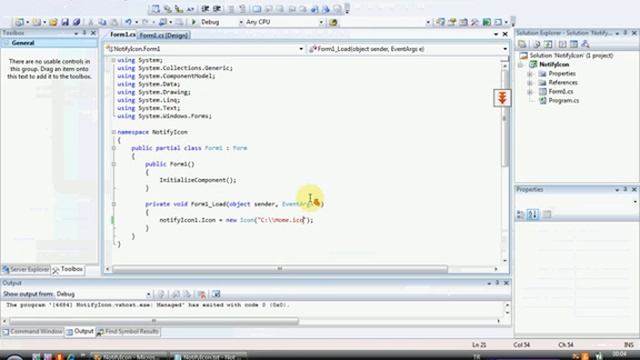Click the orange down-arrows button beside editor

click(x=502, y=98)
